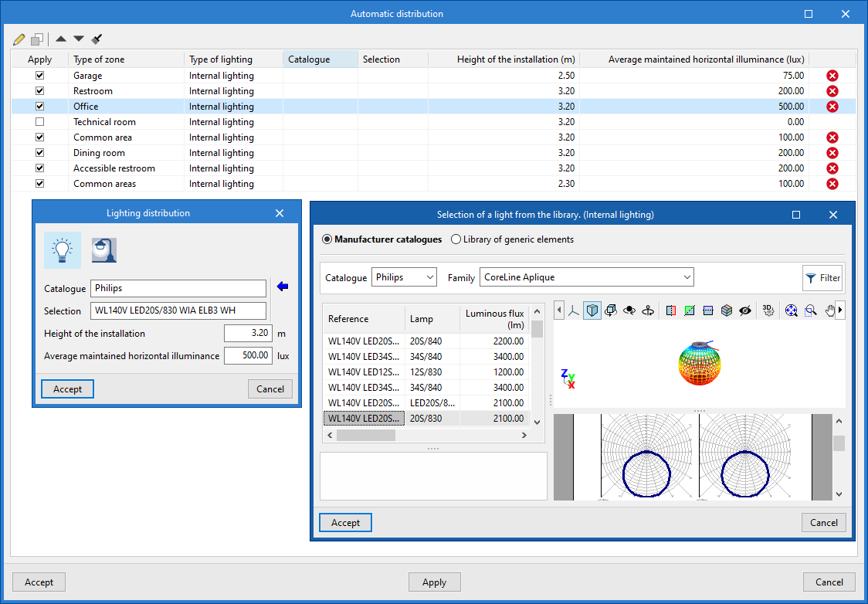
Task: Click the Luminous flux column header
Action: pyautogui.click(x=494, y=319)
